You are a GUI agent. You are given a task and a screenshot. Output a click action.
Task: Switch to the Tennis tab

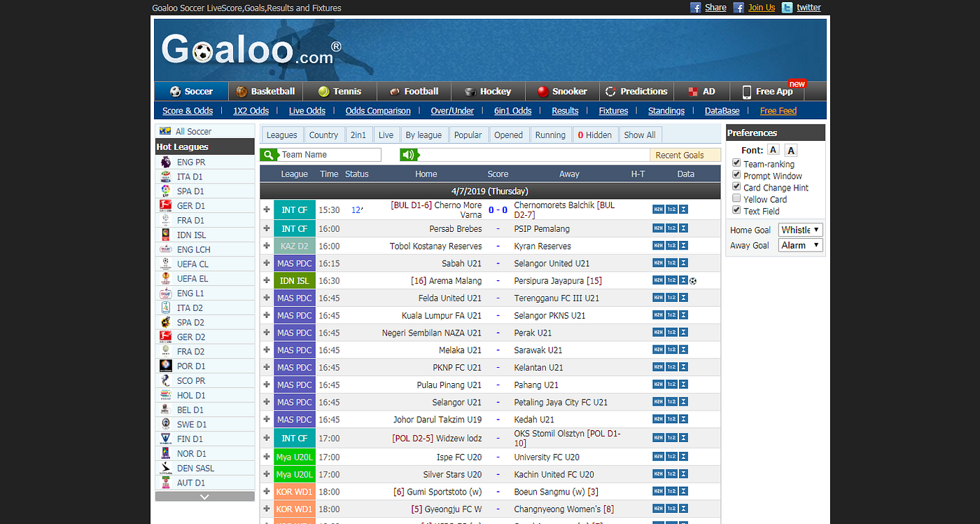click(340, 91)
